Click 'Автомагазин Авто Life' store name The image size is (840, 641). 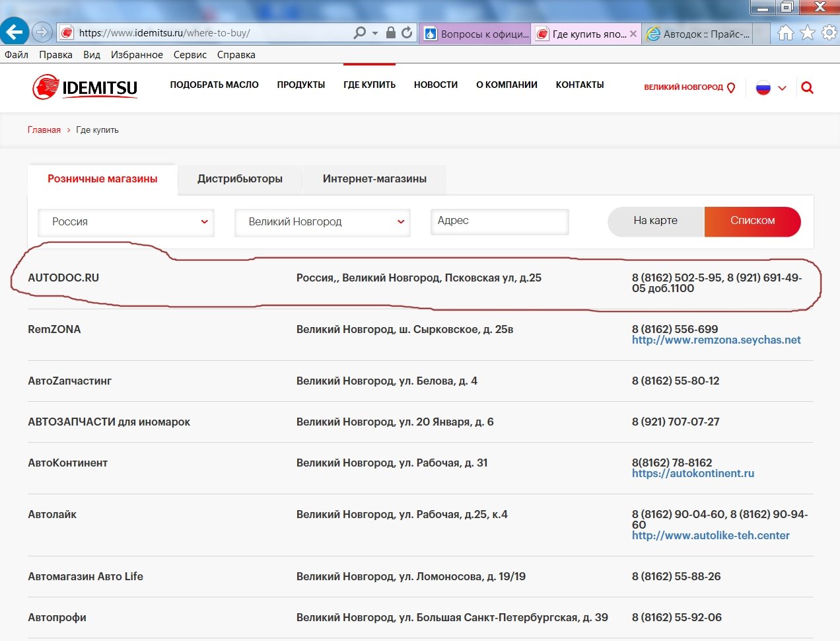pos(85,576)
